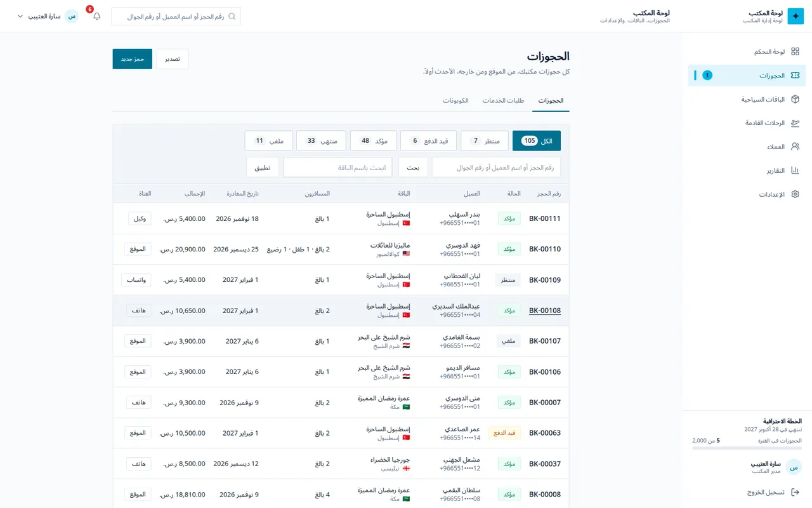Open the الإعدادات gear icon

(795, 194)
